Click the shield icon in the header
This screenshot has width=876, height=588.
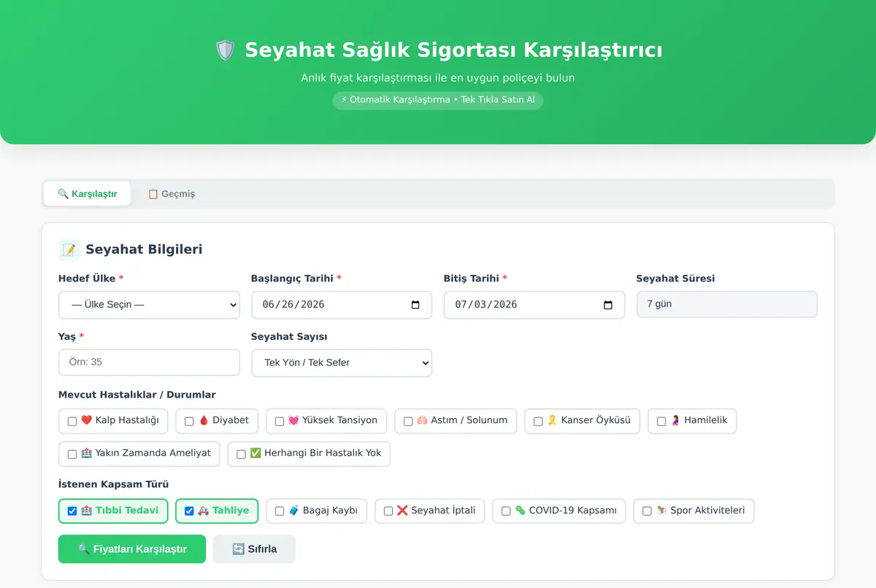tap(226, 50)
